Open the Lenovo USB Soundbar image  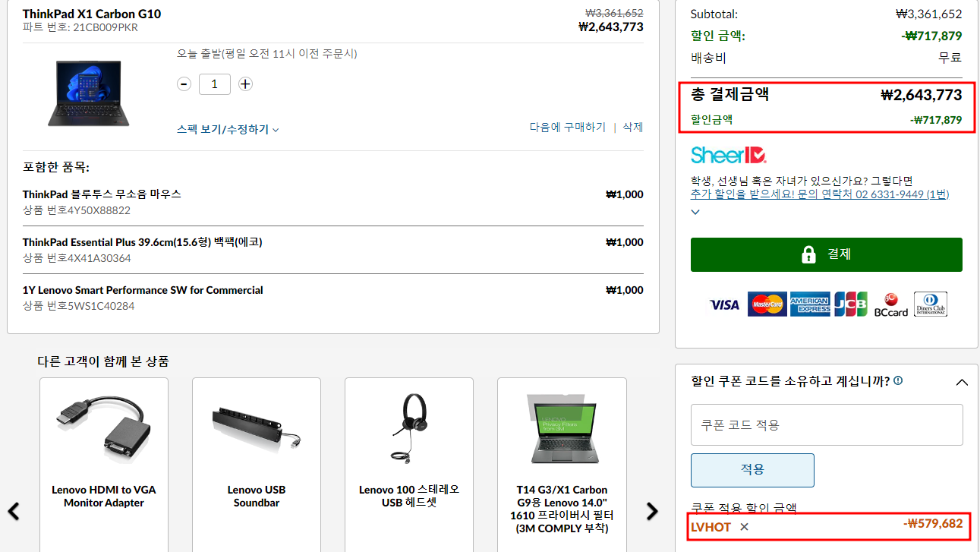[257, 429]
